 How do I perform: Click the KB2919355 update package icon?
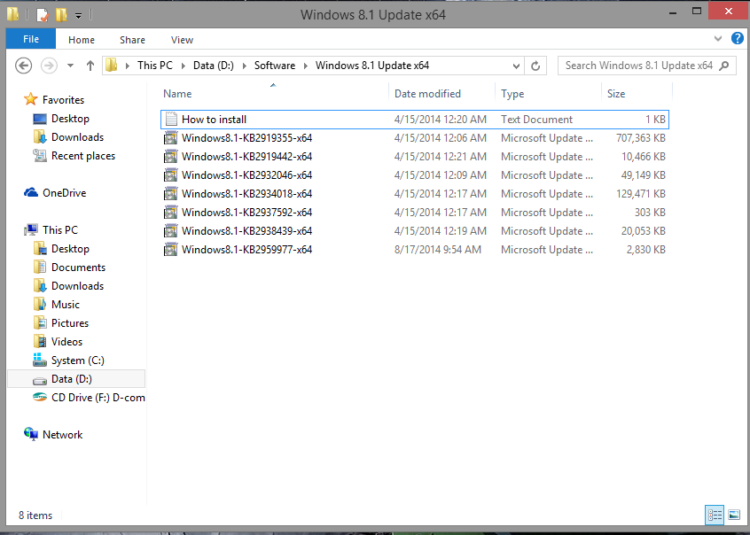(x=171, y=138)
